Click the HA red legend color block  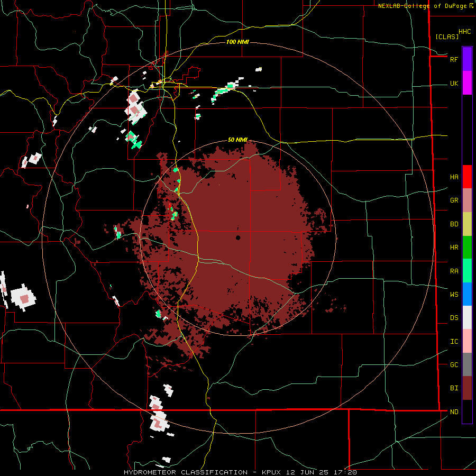pos(467,177)
